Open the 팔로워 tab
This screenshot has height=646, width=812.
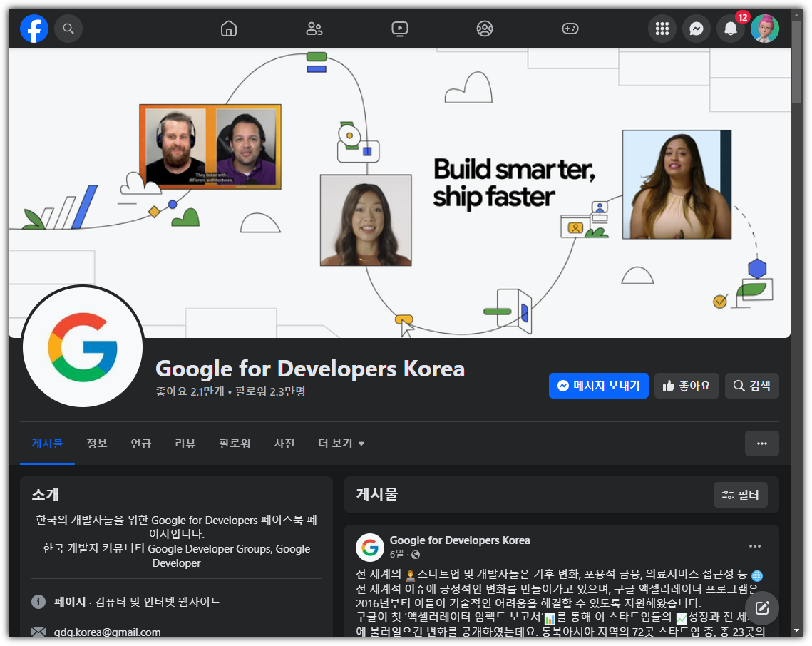click(235, 444)
